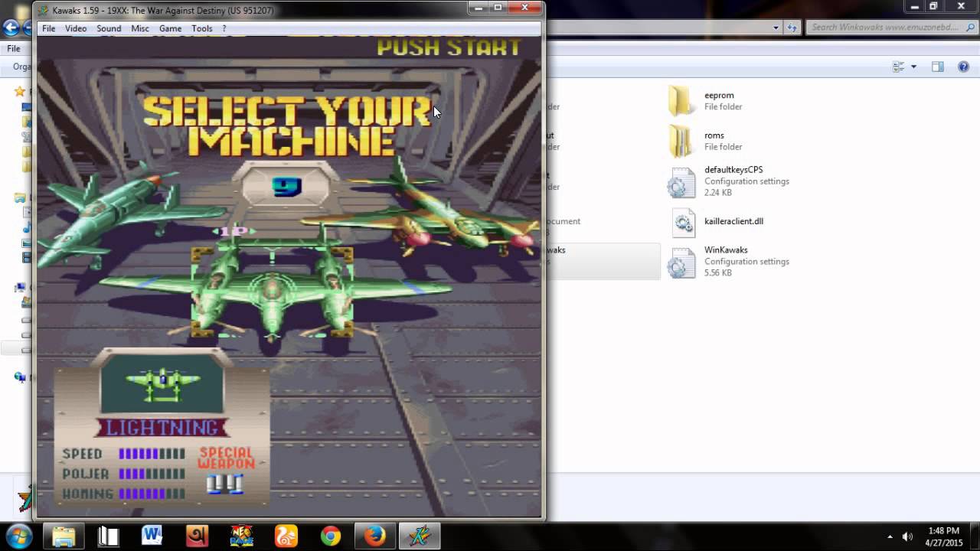Select the kailleraclient.dll file icon

click(683, 222)
